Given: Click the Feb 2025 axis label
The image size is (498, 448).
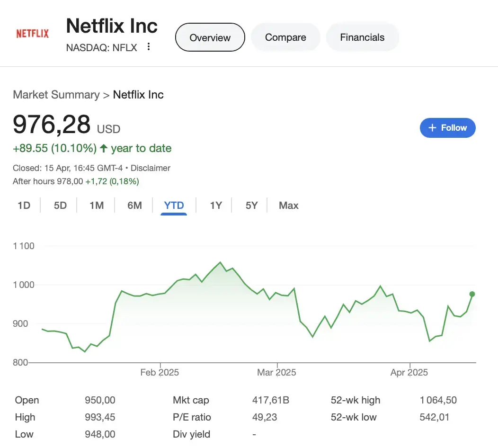Looking at the screenshot, I should (x=160, y=372).
